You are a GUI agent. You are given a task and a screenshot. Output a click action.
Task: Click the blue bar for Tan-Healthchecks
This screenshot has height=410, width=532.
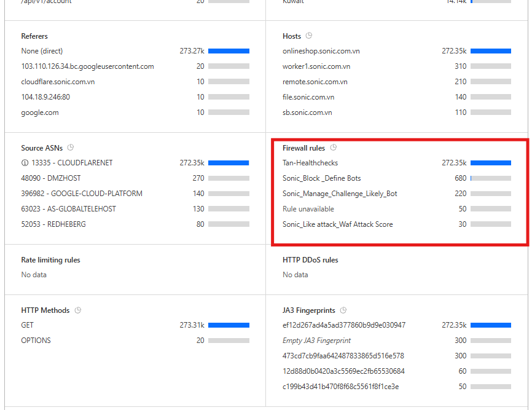(x=491, y=163)
